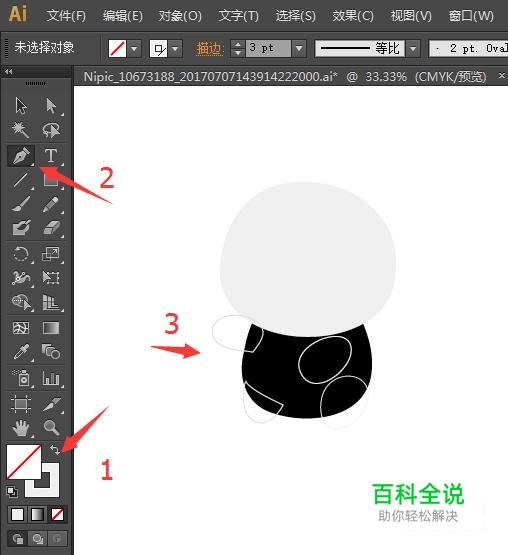Select the Width/Warp tool
The height and width of the screenshot is (555, 508).
click(21, 278)
